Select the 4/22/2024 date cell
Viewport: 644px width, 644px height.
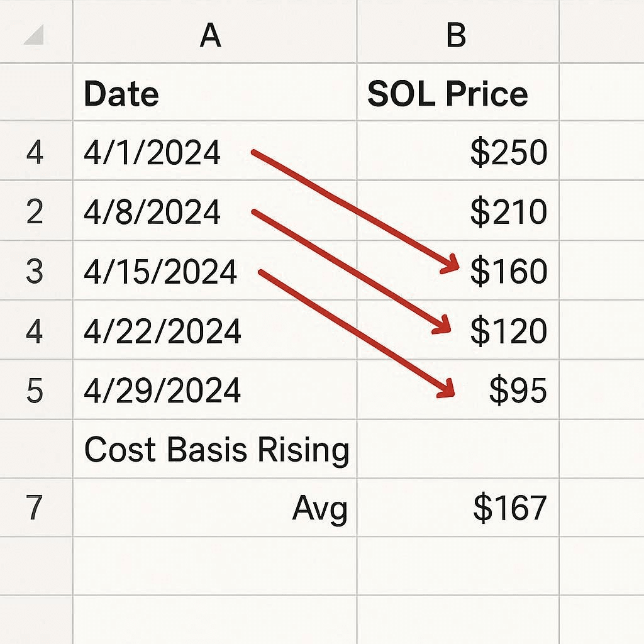[162, 331]
